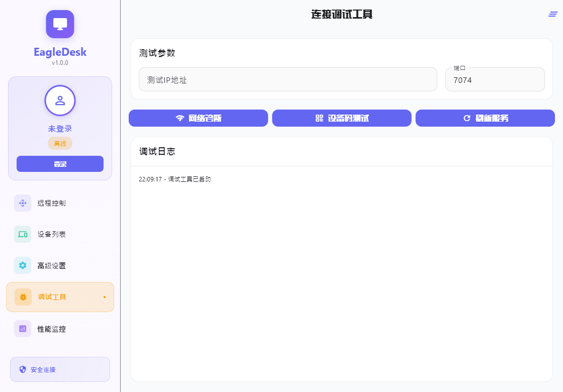Screen dimensions: 563x392
Task: Start the 设备码测试 test
Action: (342, 118)
